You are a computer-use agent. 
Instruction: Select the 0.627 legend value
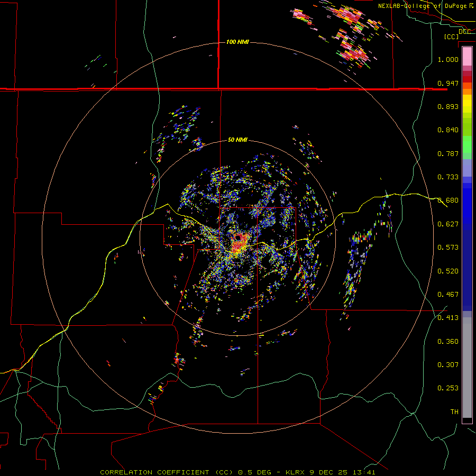point(448,224)
